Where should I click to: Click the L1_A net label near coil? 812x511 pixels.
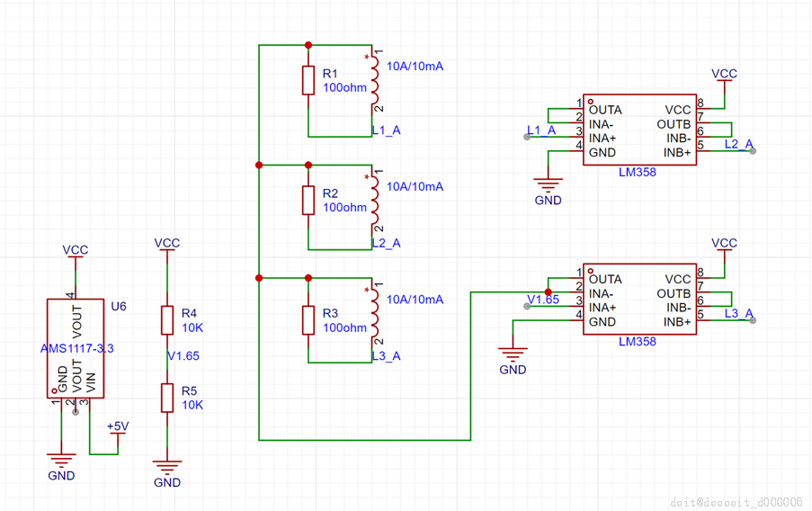point(387,130)
